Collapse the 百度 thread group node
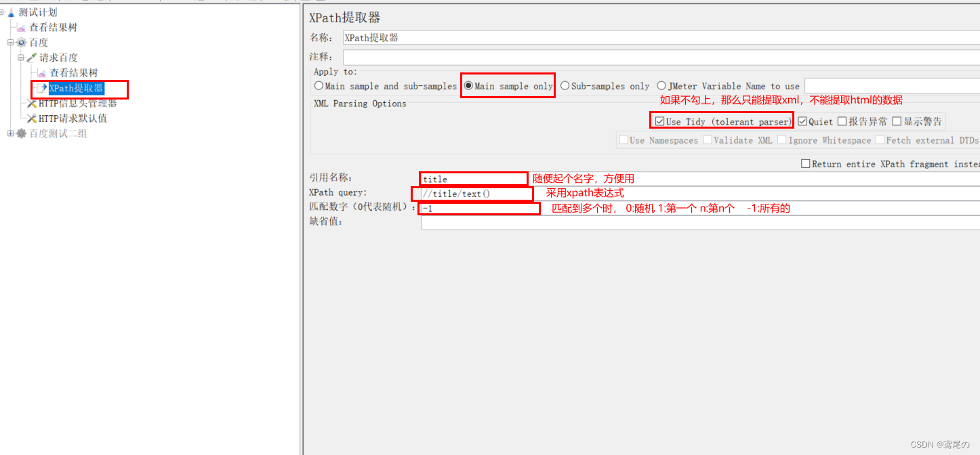Screen dimensions: 980x455 [x=11, y=43]
